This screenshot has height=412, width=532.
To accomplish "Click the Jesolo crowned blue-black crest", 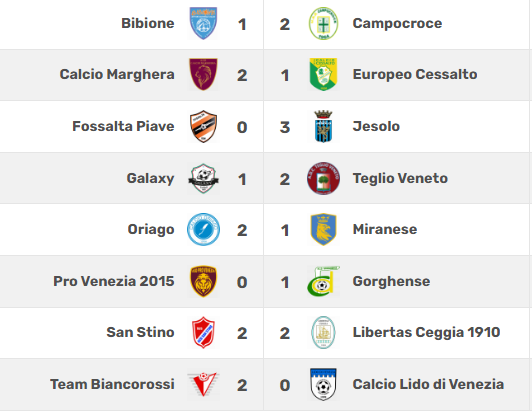I will coord(323,126).
